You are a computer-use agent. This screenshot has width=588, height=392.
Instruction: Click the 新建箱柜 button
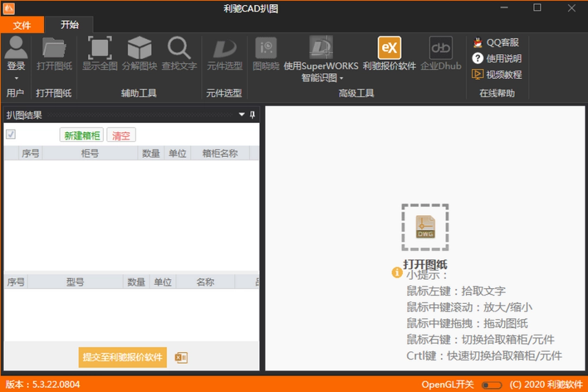click(x=81, y=134)
